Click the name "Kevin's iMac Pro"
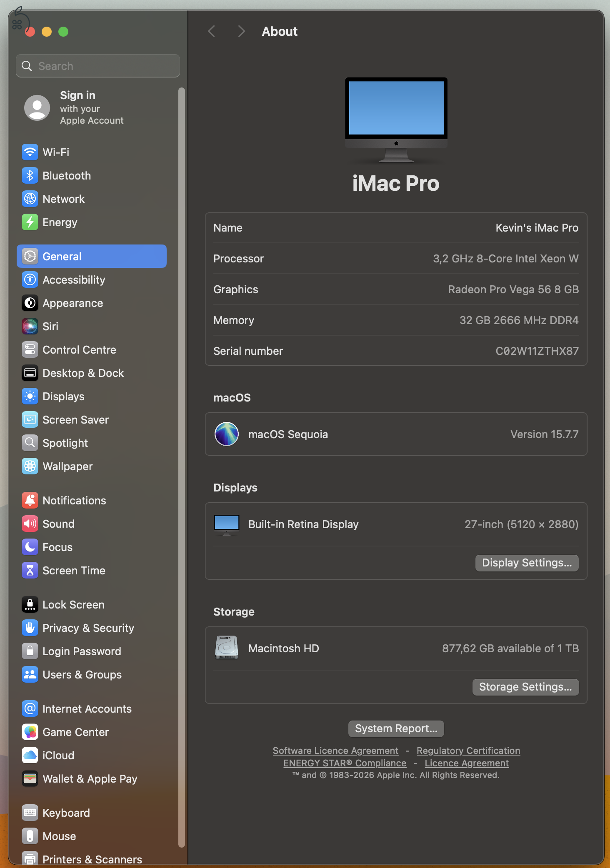This screenshot has height=868, width=610. (537, 228)
